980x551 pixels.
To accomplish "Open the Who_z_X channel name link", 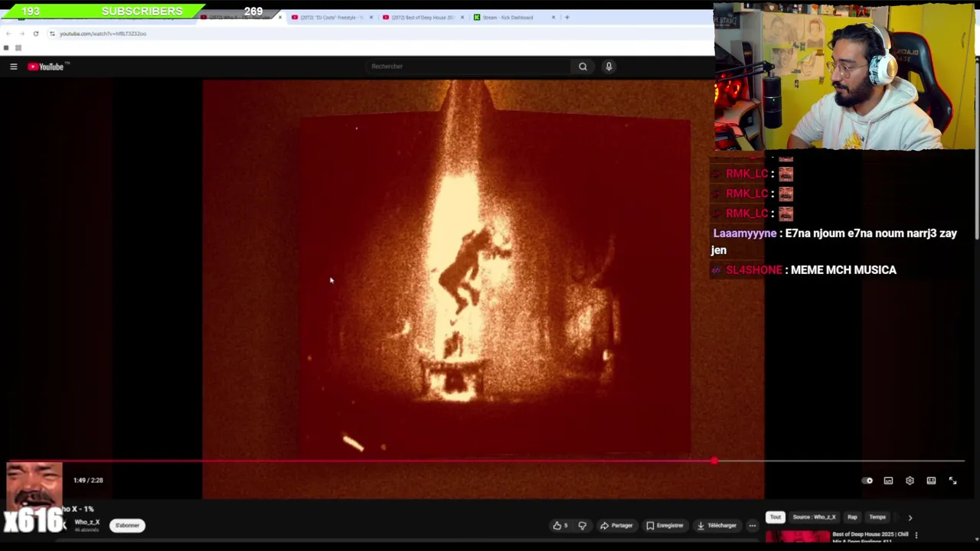I will point(87,522).
